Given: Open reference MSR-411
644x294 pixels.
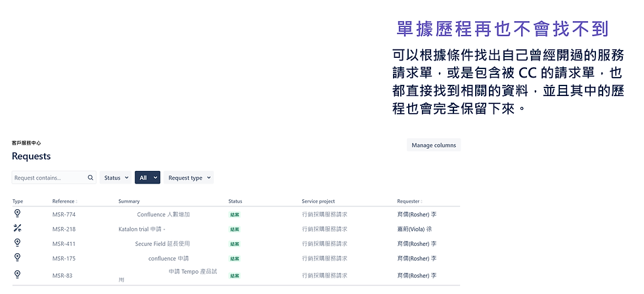Looking at the screenshot, I should [x=64, y=244].
